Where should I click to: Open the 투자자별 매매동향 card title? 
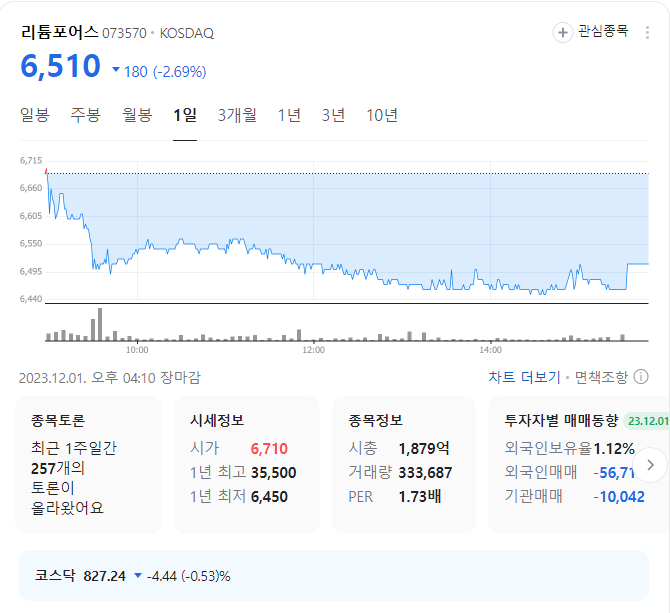[x=561, y=420]
